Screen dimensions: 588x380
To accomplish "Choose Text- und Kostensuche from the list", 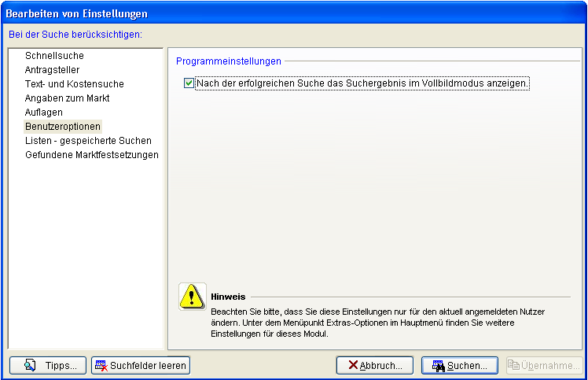I will point(74,84).
